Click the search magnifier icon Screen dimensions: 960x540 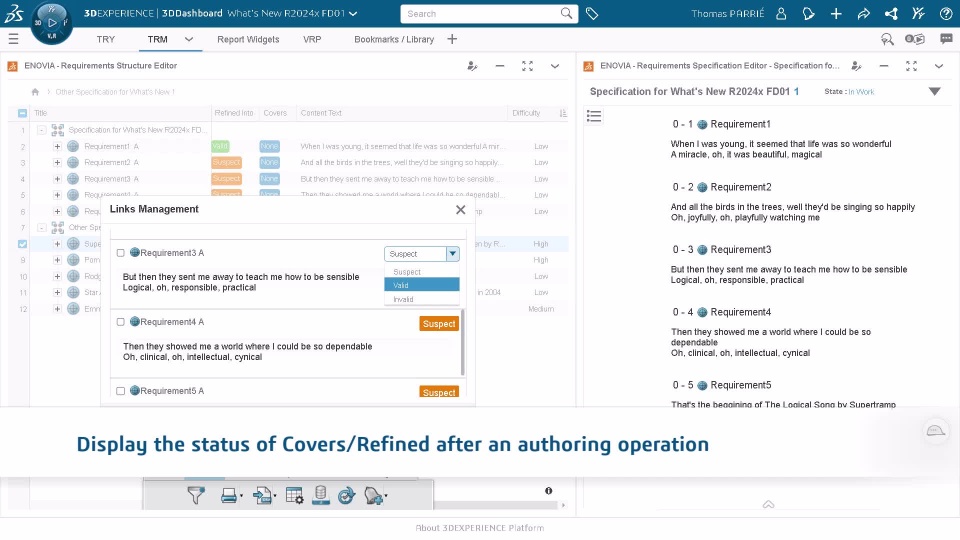pos(566,13)
